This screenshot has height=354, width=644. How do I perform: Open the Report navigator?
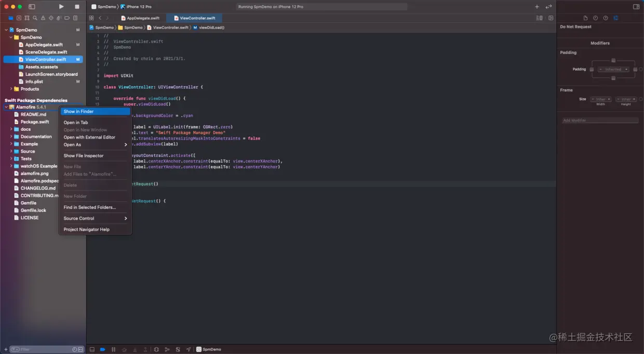click(x=75, y=18)
